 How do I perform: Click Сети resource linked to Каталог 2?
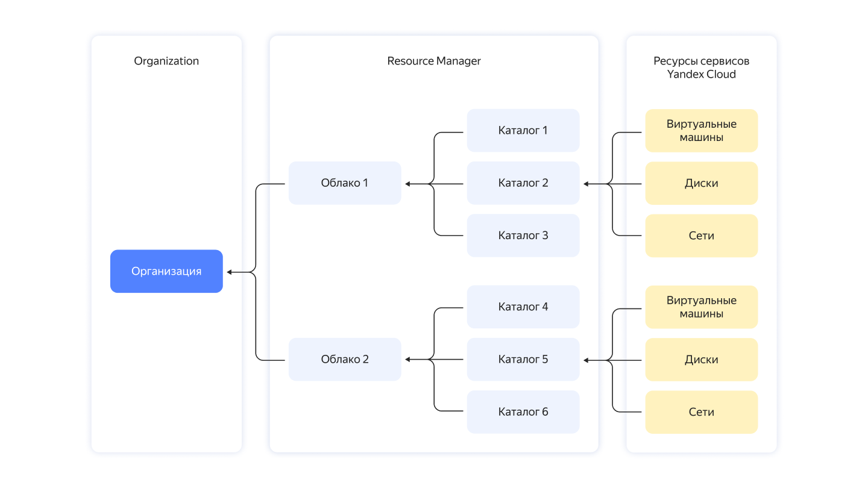[x=701, y=236]
